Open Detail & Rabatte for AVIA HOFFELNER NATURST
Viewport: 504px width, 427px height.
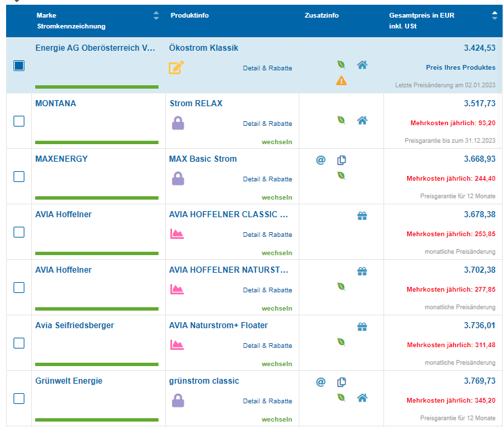(268, 290)
